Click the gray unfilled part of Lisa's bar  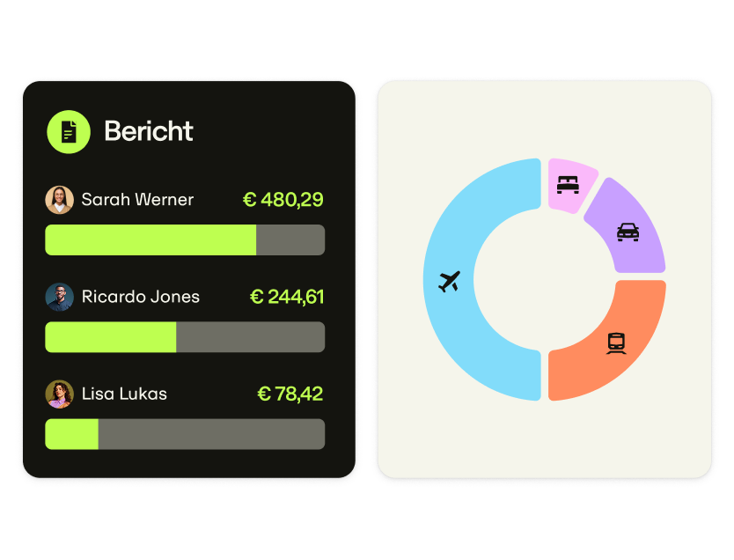[211, 434]
